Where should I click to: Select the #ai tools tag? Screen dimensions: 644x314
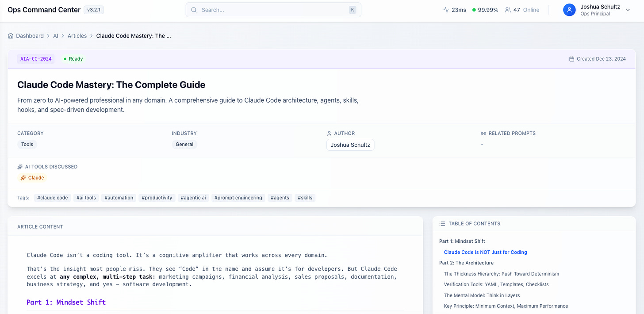pyautogui.click(x=86, y=198)
